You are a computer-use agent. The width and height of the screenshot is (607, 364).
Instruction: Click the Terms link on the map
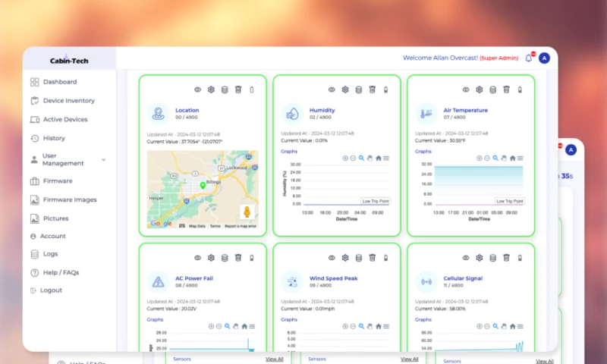(x=215, y=226)
